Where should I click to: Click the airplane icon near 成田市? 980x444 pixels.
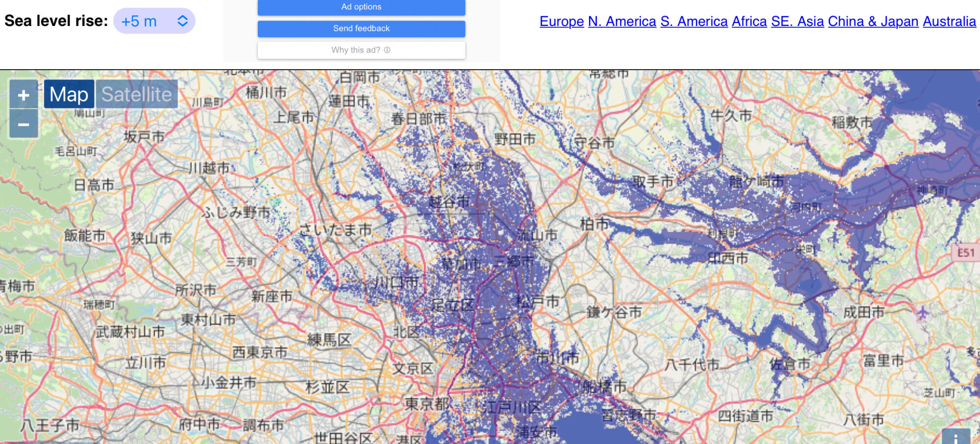[x=922, y=312]
